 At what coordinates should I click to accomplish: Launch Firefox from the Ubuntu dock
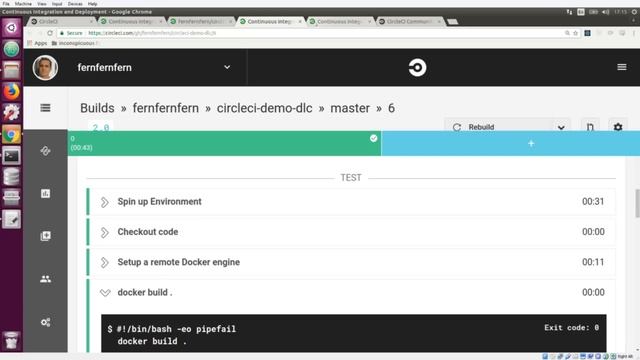[x=11, y=91]
